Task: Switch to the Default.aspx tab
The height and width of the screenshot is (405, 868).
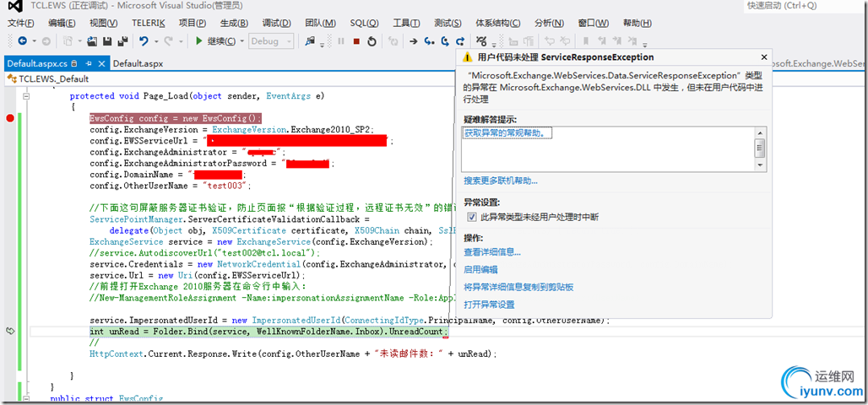Action: pyautogui.click(x=138, y=63)
